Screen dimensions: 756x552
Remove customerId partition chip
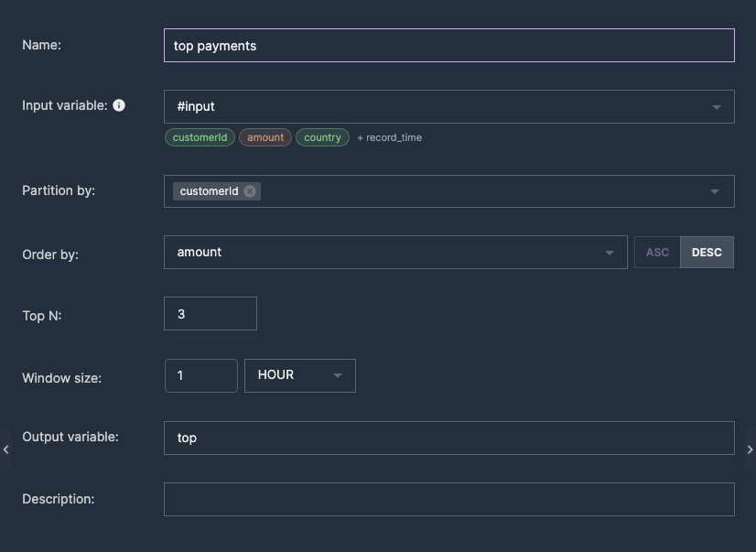(250, 191)
